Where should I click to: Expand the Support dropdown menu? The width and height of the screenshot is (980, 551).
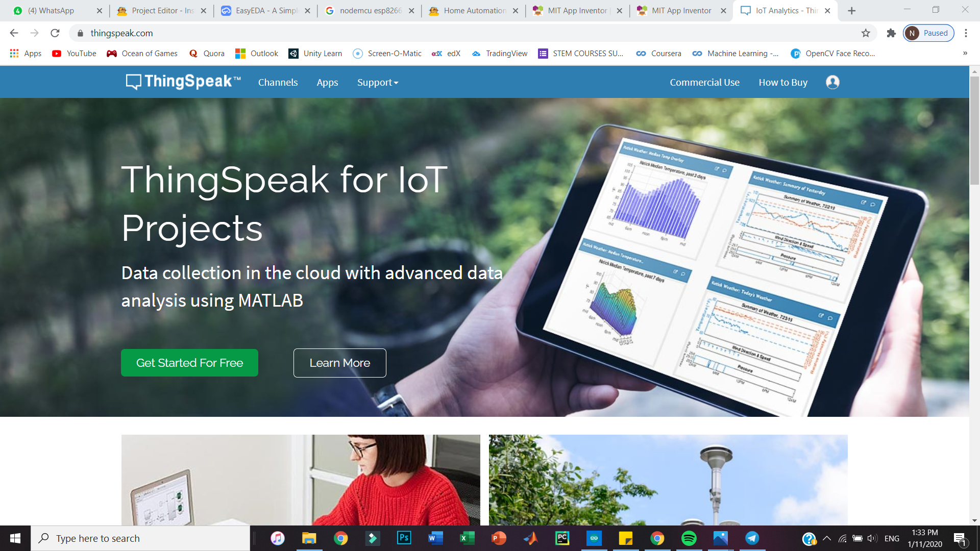(378, 82)
